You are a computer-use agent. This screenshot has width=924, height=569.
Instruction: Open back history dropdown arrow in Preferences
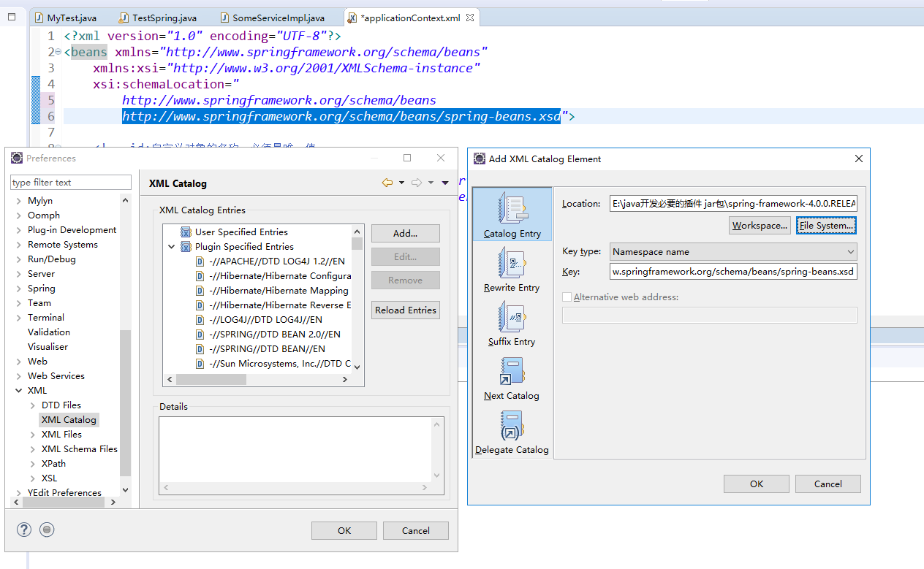coord(401,183)
